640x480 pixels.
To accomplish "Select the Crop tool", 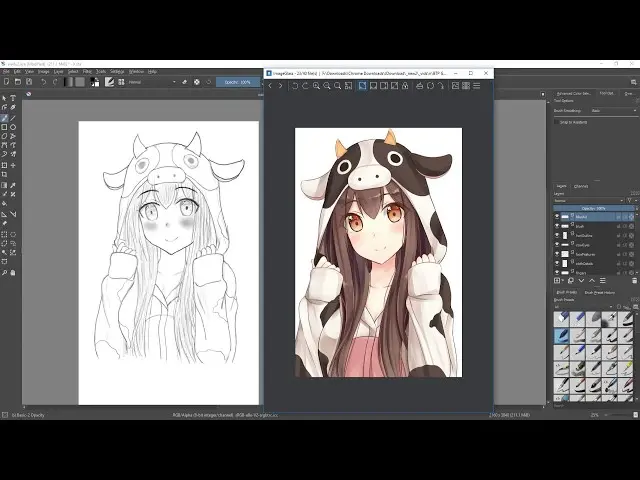I will 4,175.
